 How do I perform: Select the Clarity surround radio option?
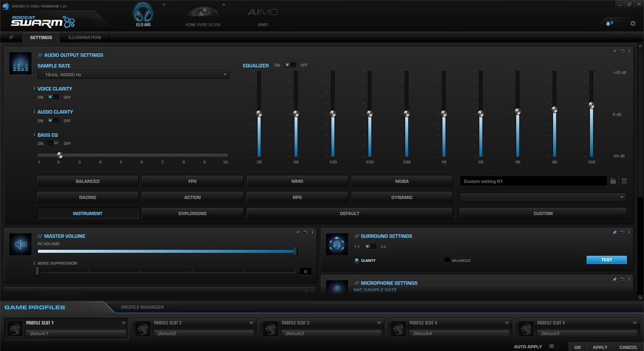point(357,260)
